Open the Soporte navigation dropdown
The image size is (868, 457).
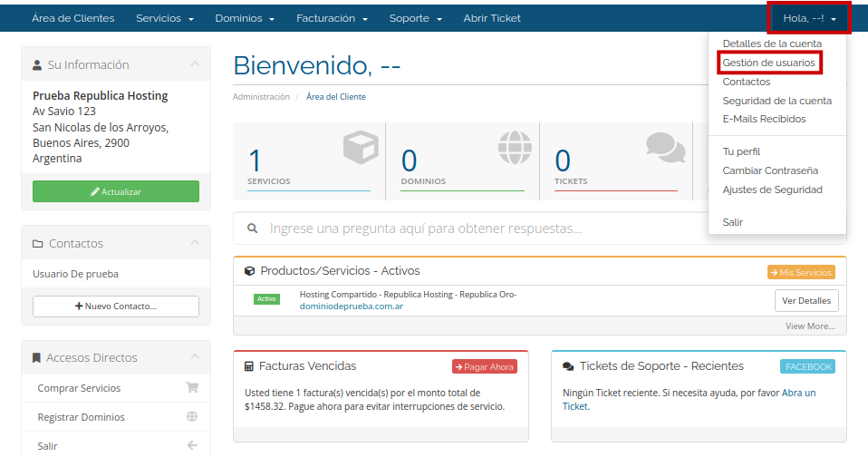pos(415,18)
